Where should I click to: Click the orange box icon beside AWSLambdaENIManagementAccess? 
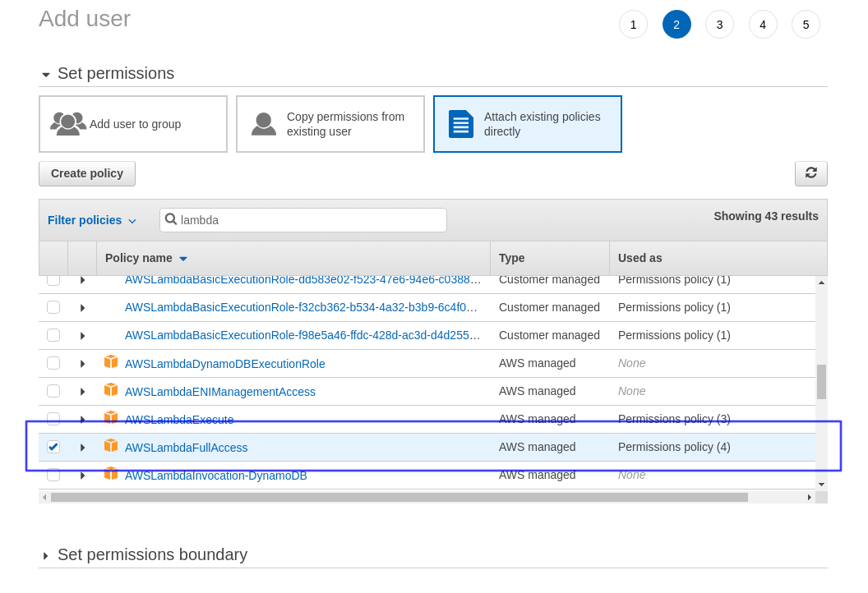point(111,389)
